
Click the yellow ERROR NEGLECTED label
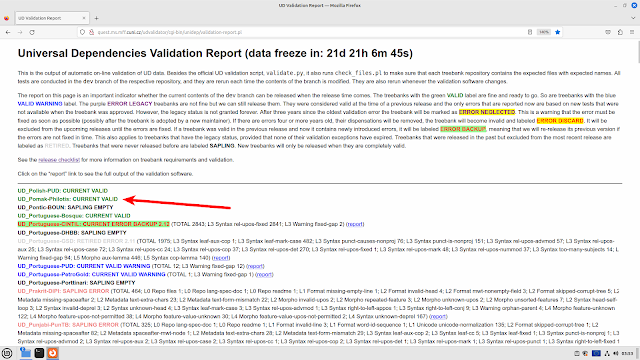(x=487, y=112)
